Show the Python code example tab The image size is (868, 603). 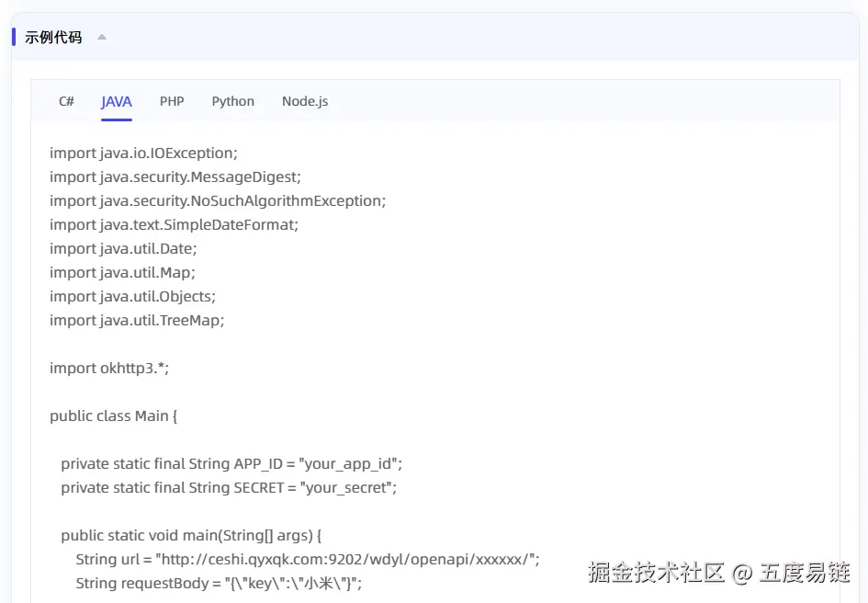point(233,101)
